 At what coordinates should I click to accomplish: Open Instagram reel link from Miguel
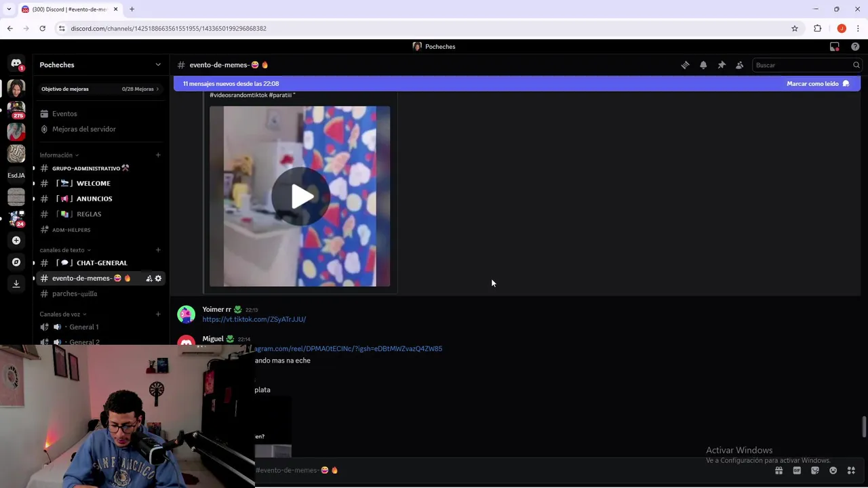coord(348,349)
